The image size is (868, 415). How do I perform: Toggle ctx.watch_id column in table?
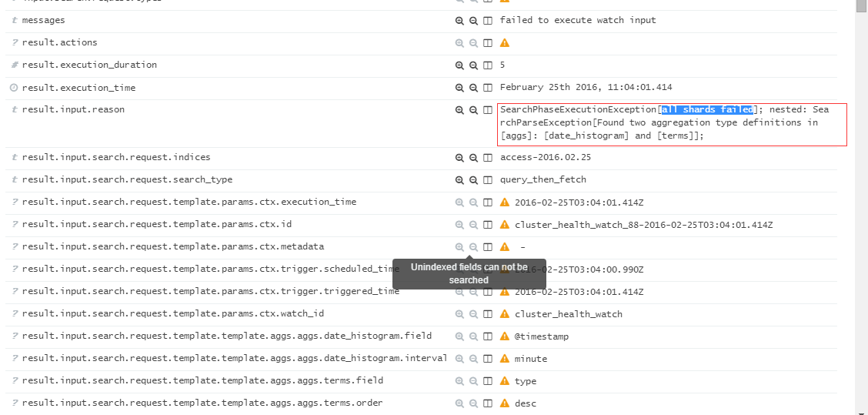(488, 314)
